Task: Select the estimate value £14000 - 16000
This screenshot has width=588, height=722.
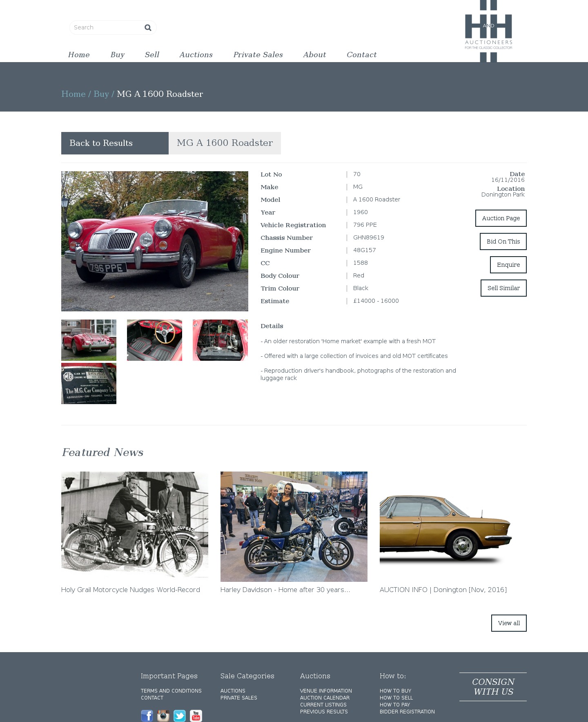Action: pyautogui.click(x=376, y=301)
